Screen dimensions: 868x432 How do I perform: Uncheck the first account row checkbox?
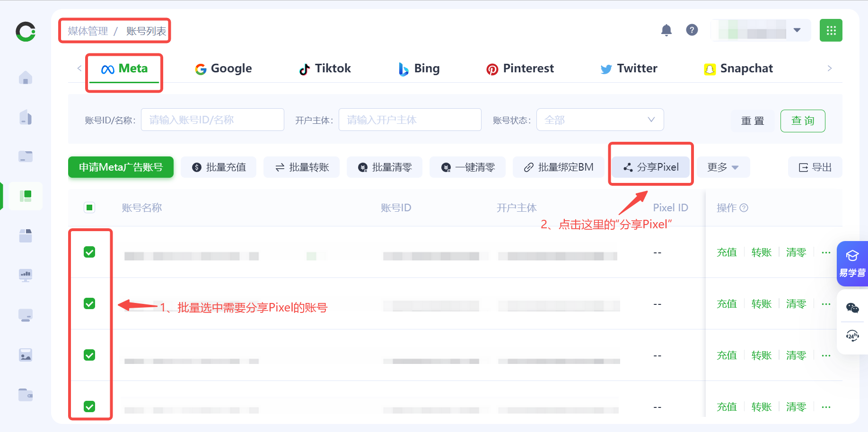89,252
